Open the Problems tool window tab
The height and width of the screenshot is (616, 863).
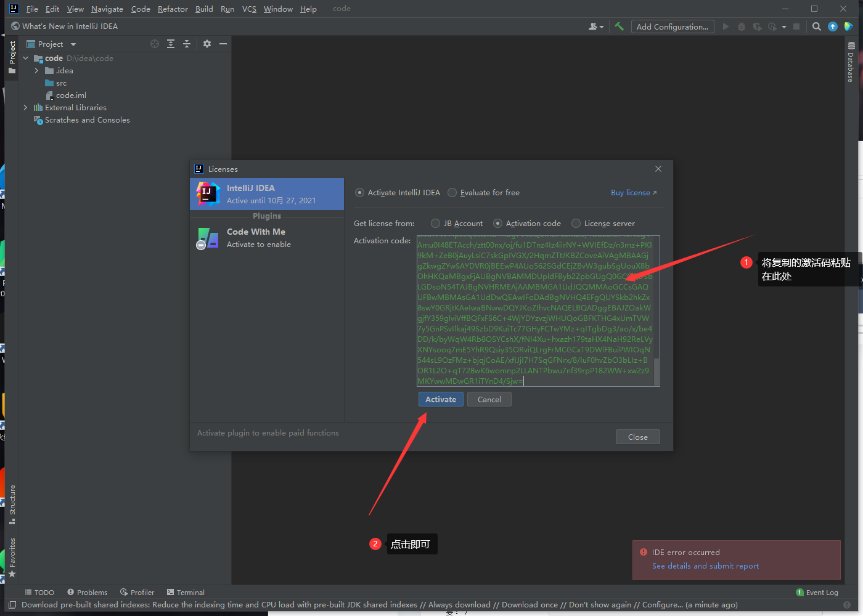[88, 593]
